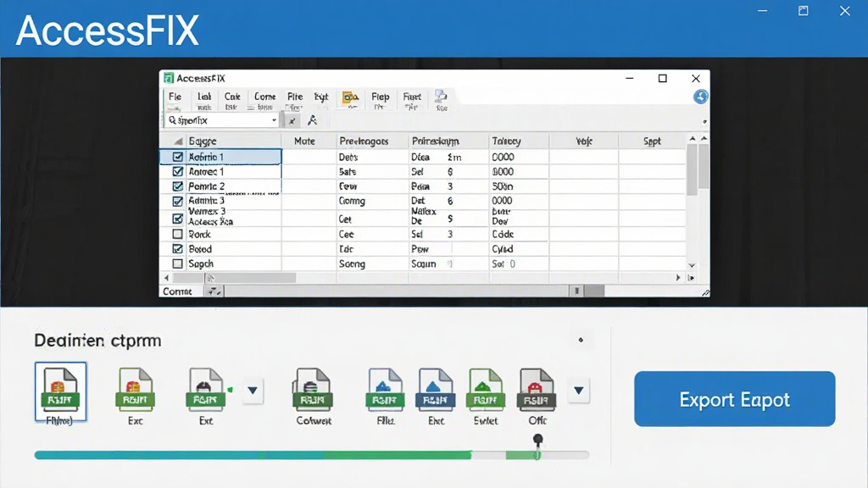This screenshot has height=488, width=868.
Task: Click the small toolbar overflow arrow at right
Action: pyautogui.click(x=704, y=122)
